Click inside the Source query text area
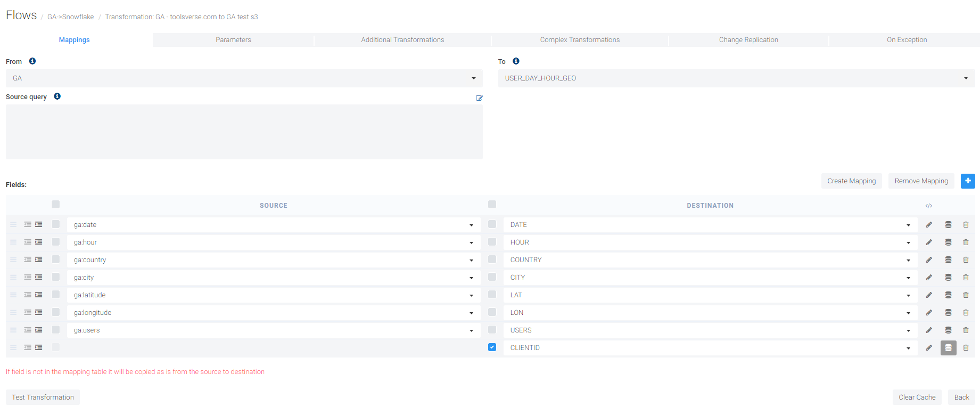The image size is (980, 414). point(244,132)
